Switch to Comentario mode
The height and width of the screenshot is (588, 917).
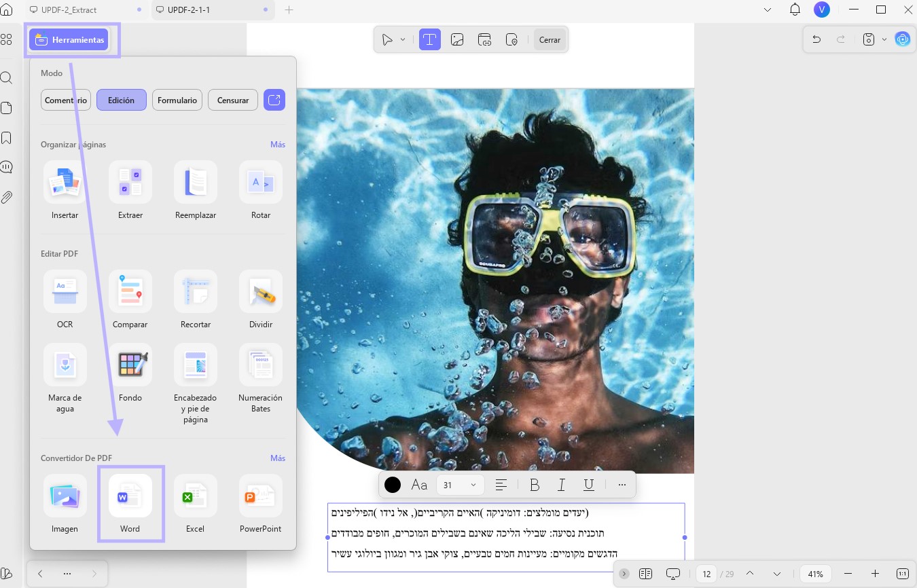[x=66, y=100]
